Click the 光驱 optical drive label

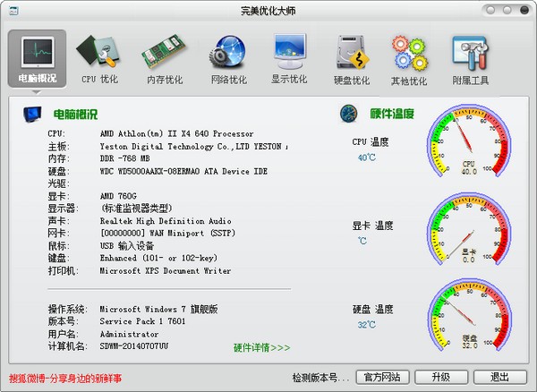click(x=58, y=183)
